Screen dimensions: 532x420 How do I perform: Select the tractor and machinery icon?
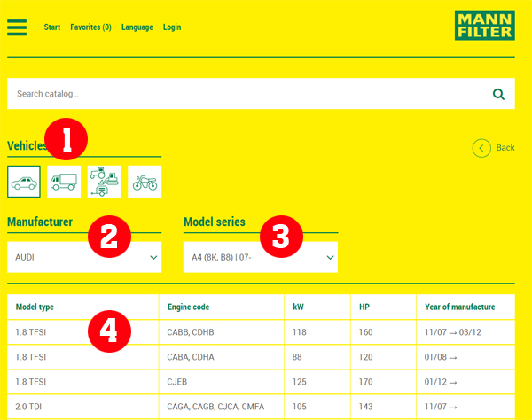[x=105, y=182]
